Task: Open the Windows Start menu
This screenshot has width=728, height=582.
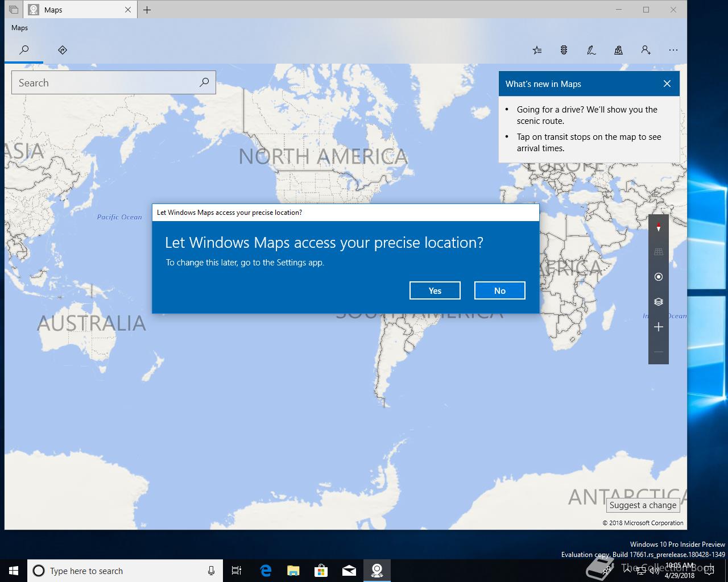Action: (x=14, y=571)
